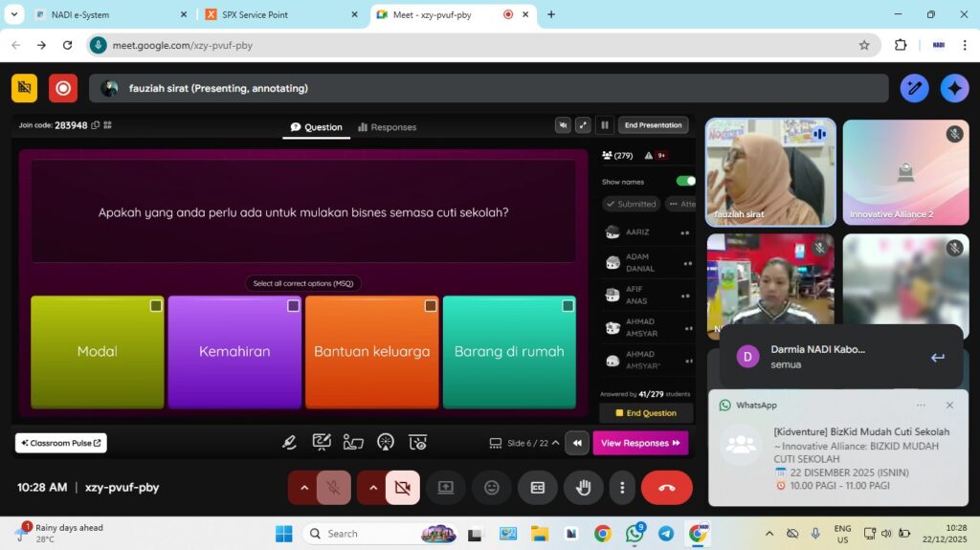Click the blue pen annotation icon

click(914, 88)
